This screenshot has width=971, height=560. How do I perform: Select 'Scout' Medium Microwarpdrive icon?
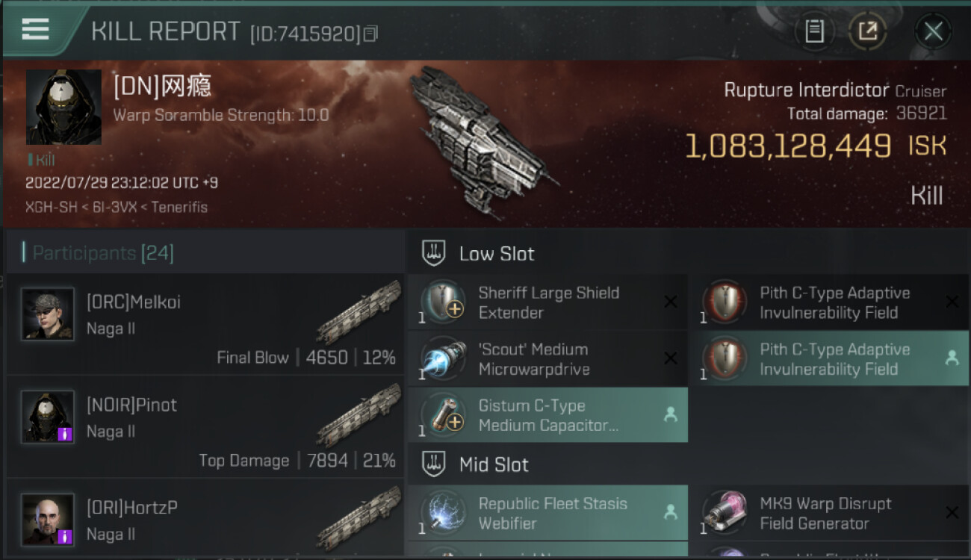click(x=443, y=359)
